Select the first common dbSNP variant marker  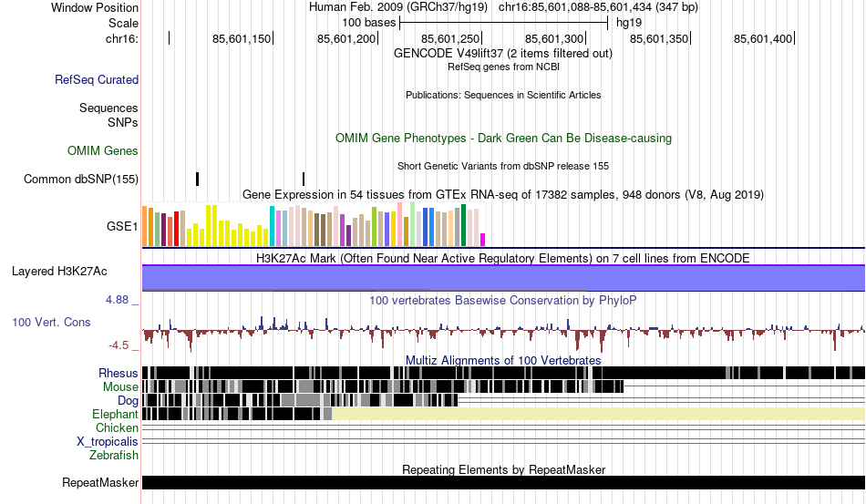[x=197, y=179]
